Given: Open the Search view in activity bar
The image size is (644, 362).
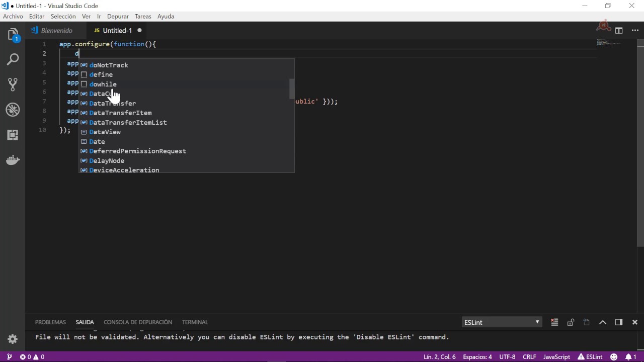Looking at the screenshot, I should (x=13, y=59).
